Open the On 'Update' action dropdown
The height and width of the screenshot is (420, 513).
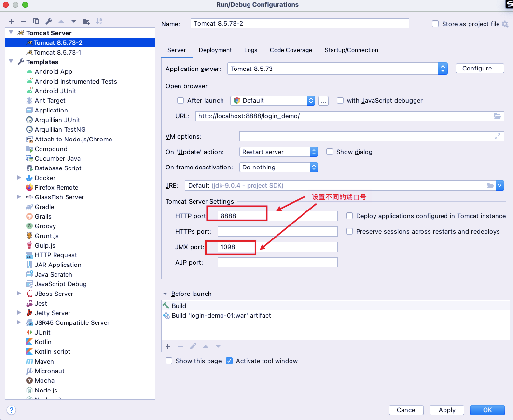[314, 152]
